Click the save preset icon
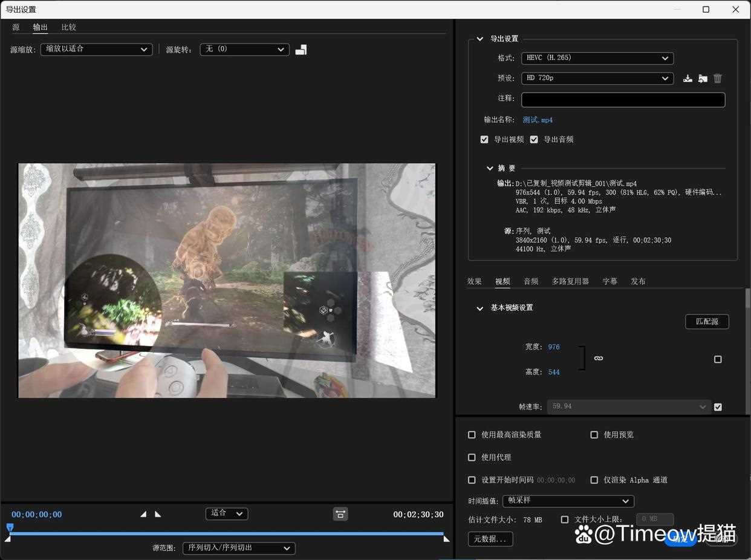Viewport: 751px width, 560px height. tap(688, 79)
